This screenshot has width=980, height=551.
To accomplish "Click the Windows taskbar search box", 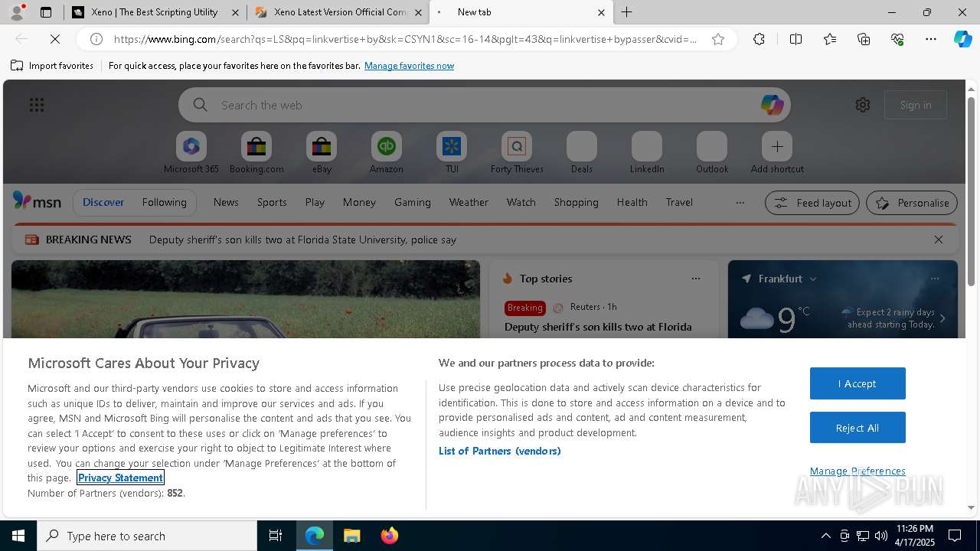I will 147,536.
